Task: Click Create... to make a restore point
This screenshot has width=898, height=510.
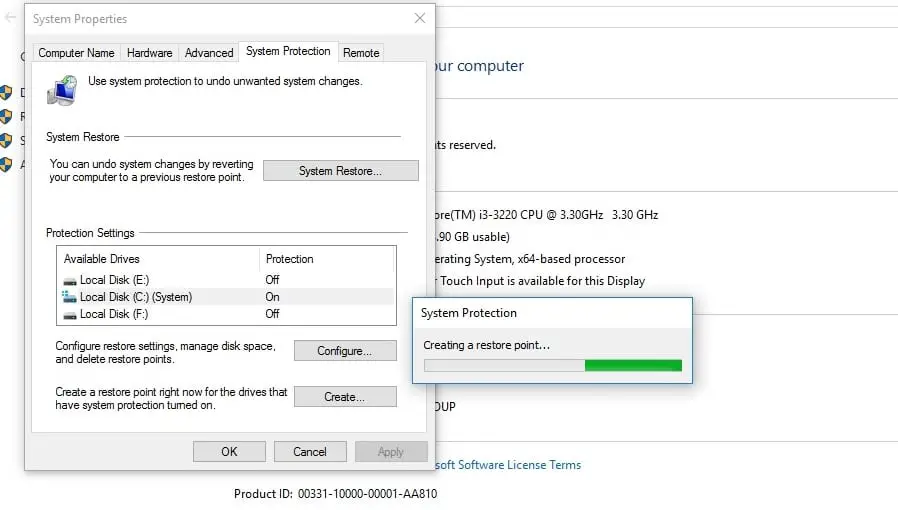Action: pyautogui.click(x=345, y=397)
